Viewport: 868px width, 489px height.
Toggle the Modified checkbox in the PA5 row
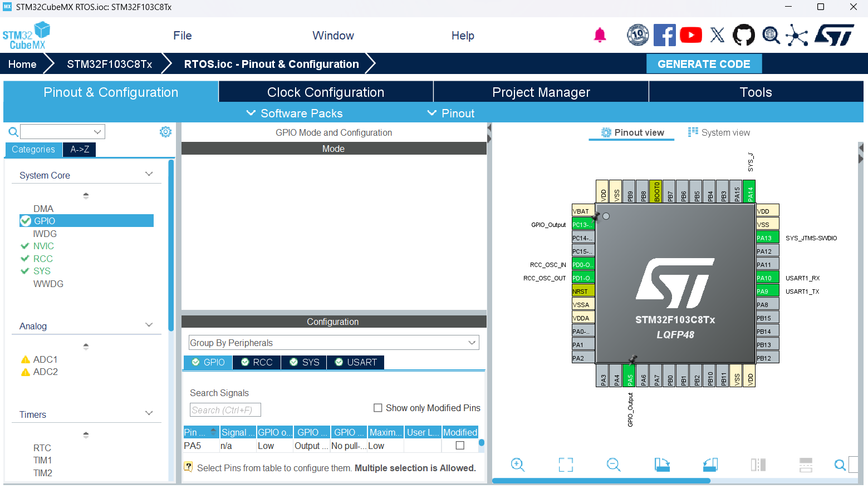click(460, 446)
